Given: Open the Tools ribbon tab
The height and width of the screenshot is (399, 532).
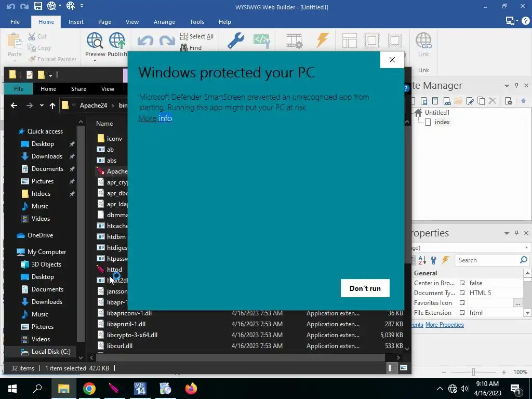Looking at the screenshot, I should (x=197, y=22).
